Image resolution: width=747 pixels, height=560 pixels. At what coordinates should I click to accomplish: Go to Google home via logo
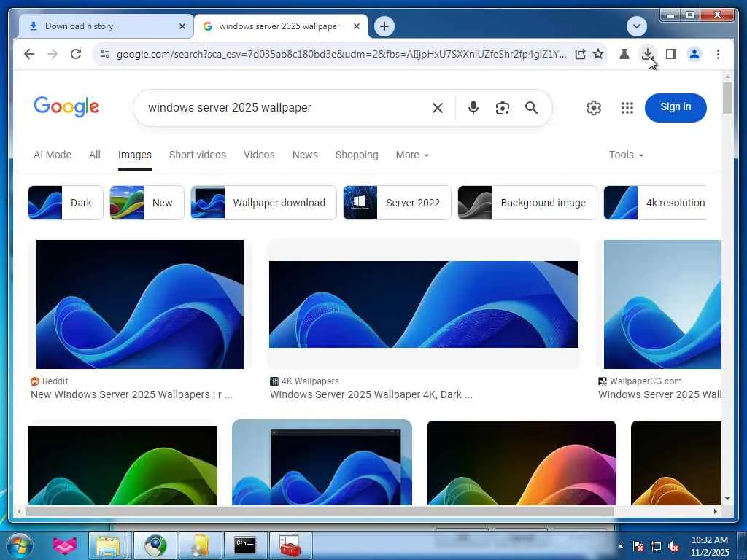click(x=66, y=106)
